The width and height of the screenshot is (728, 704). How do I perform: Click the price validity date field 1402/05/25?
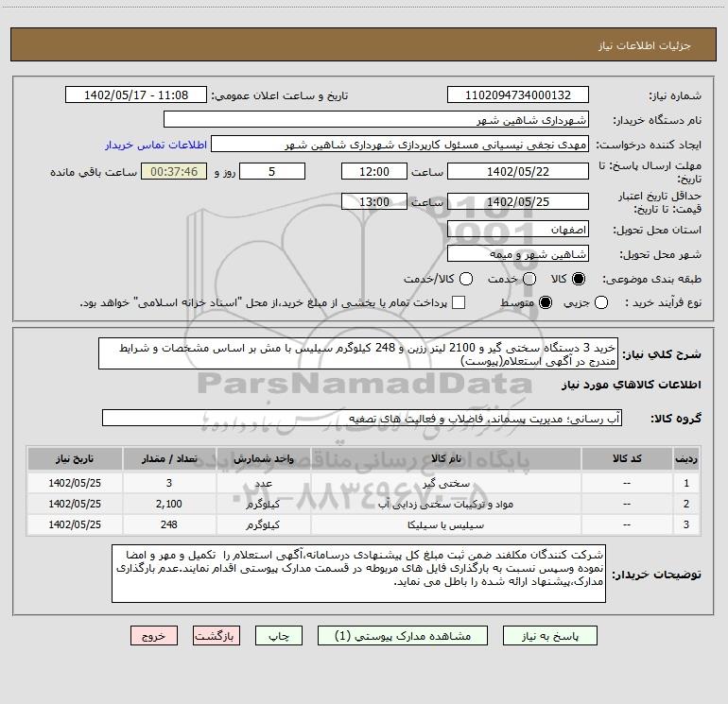(518, 201)
